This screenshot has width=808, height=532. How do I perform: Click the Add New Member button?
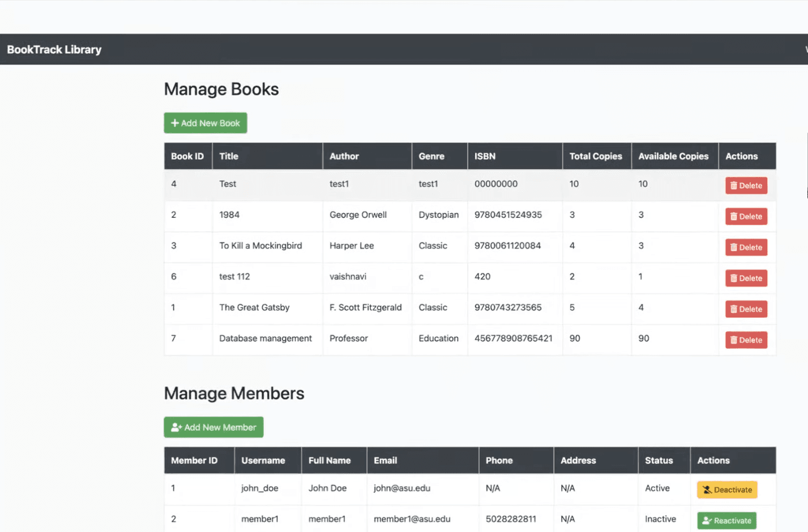click(213, 427)
